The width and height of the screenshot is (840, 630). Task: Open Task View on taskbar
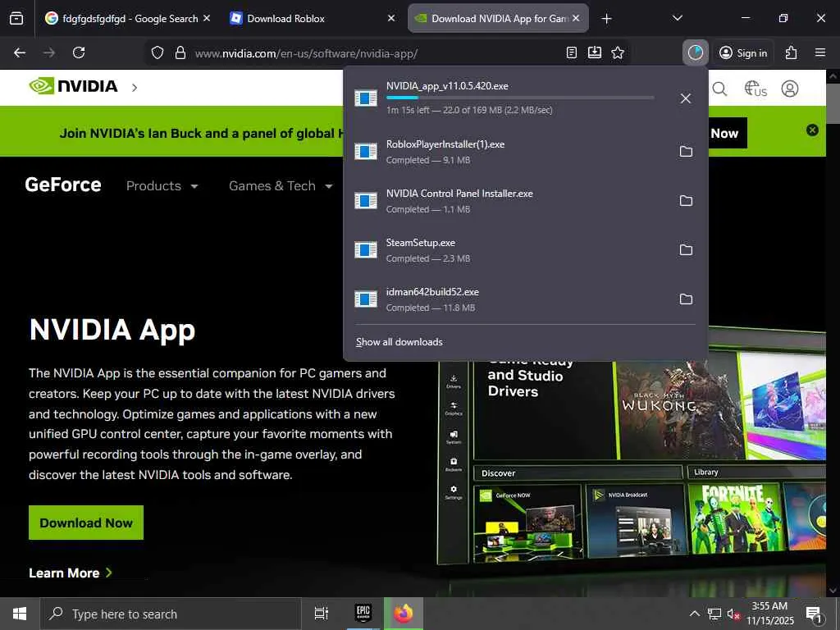322,614
